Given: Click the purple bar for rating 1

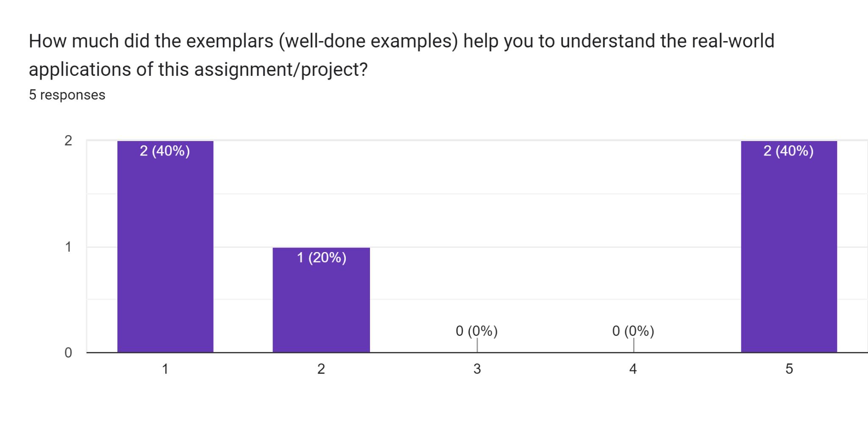Looking at the screenshot, I should pos(165,254).
